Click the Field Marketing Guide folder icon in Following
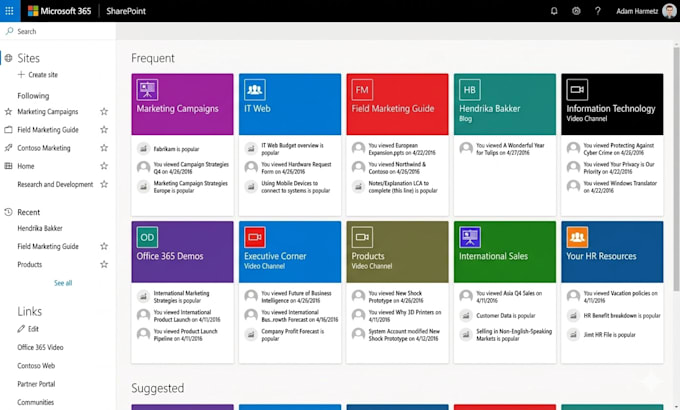The width and height of the screenshot is (680, 410). [x=8, y=129]
